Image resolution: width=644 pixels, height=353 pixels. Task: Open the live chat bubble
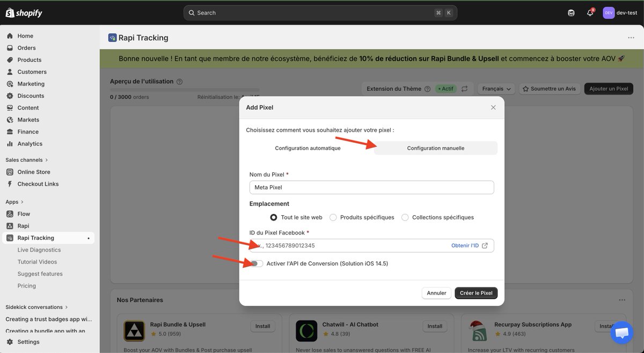621,333
